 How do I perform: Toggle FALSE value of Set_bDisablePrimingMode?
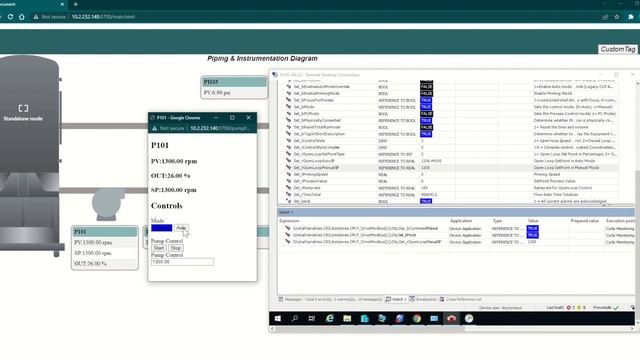426,93
